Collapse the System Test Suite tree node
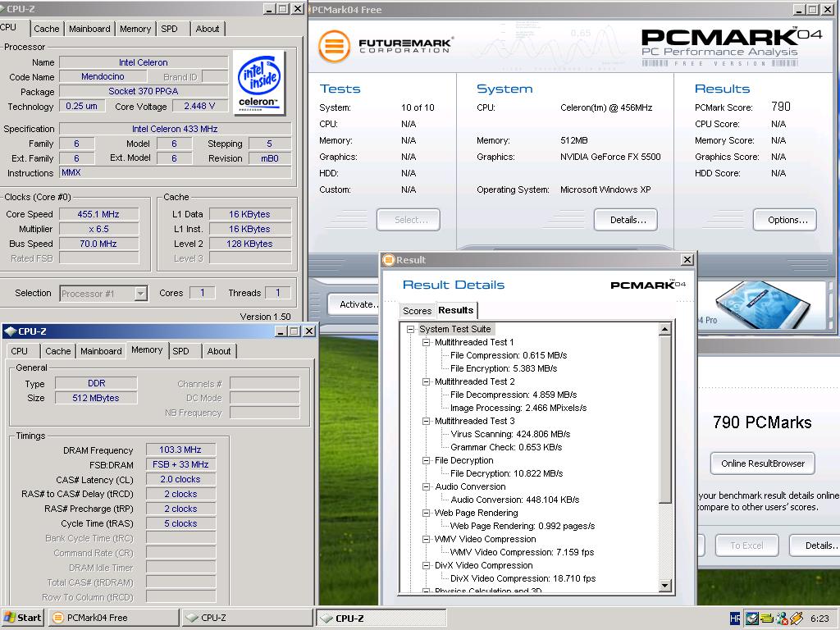The height and width of the screenshot is (630, 840). click(x=410, y=329)
